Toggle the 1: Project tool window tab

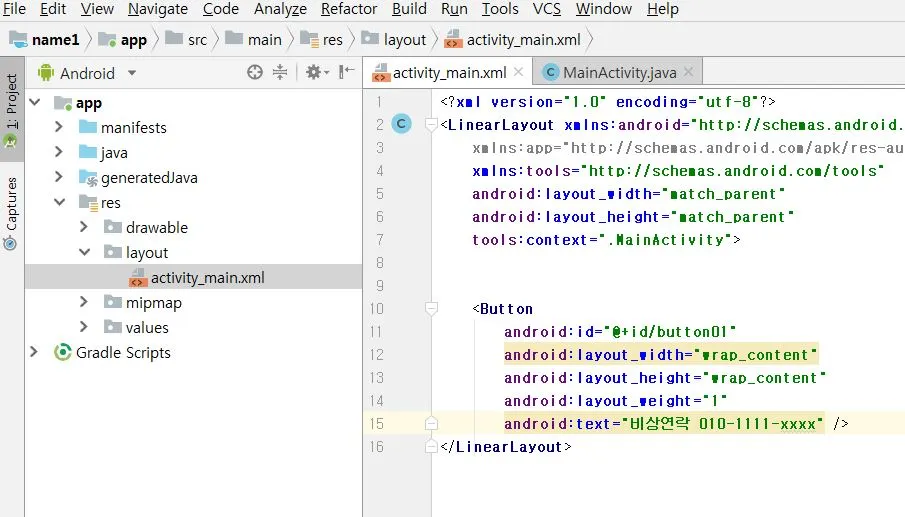[x=11, y=110]
